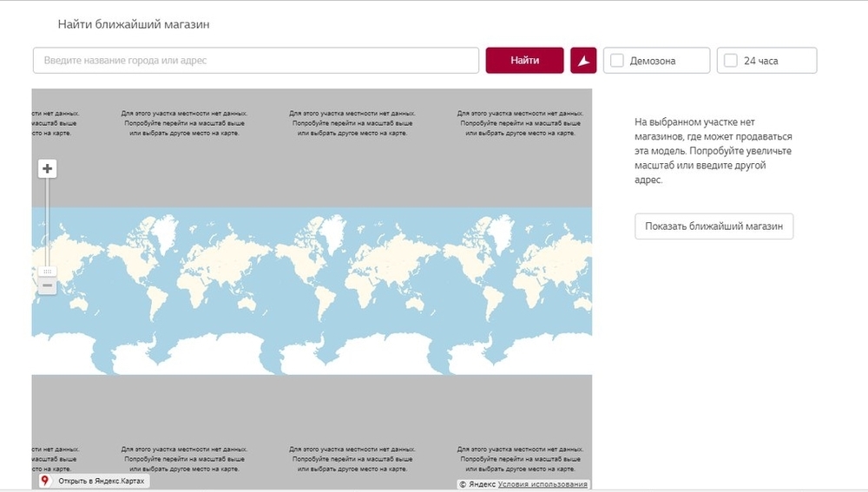
Task: Zoom out with the map minus button
Action: coord(48,285)
